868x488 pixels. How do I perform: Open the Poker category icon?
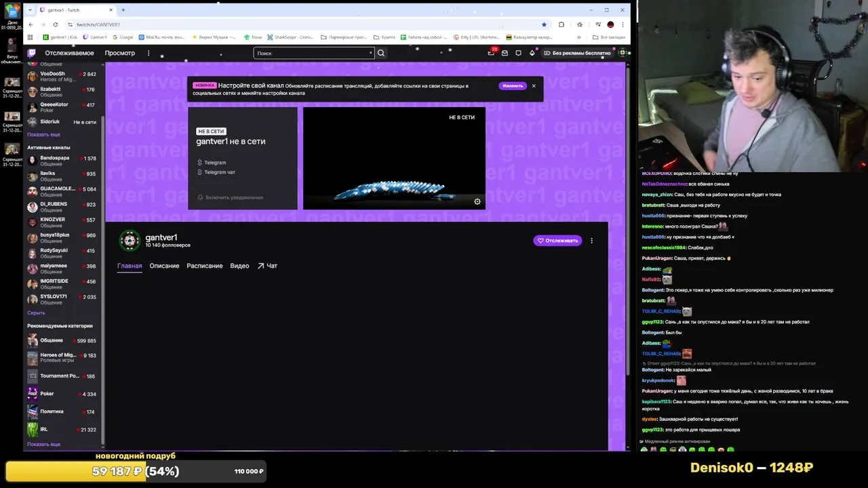coord(32,393)
